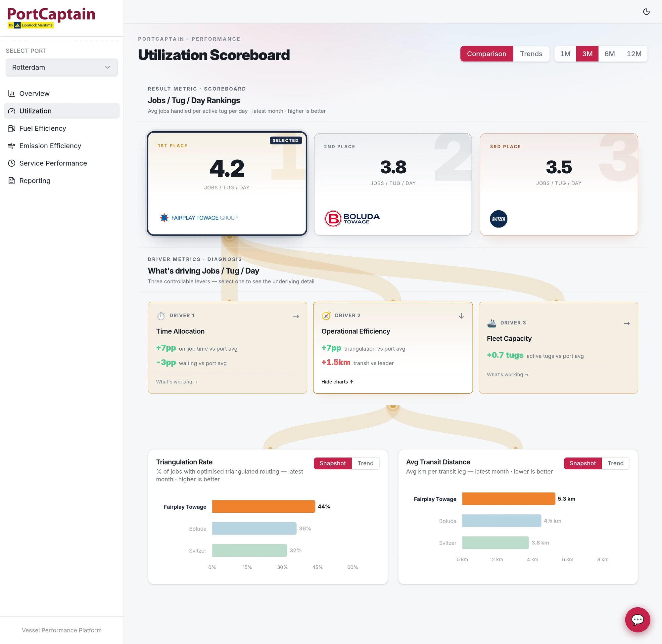662x644 pixels.
Task: Click the Driver 3 ship icon
Action: point(492,323)
